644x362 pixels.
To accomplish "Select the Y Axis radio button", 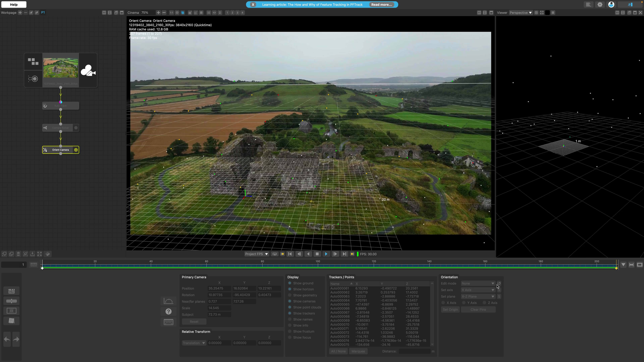I will (464, 303).
